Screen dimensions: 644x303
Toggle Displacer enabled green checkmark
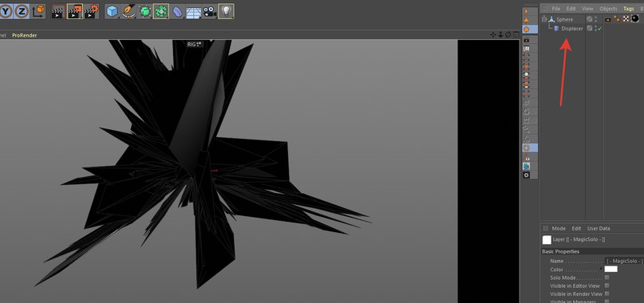click(599, 29)
